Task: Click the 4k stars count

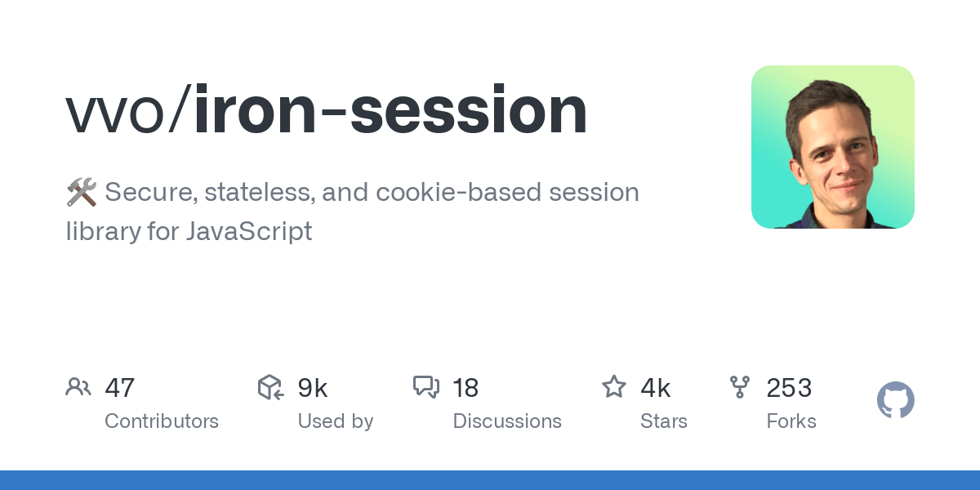Action: [656, 388]
